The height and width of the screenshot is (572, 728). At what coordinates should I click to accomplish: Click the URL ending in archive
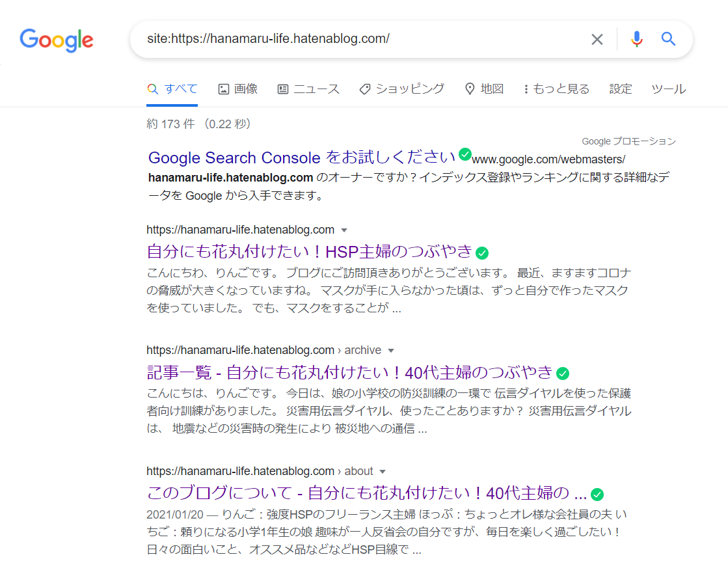[263, 350]
